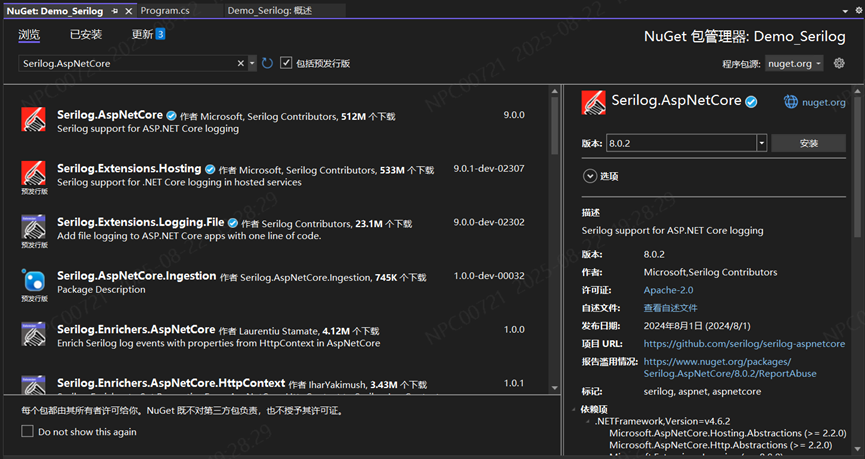Click the Serilog.AspNetCore.Ingestion package icon

[x=33, y=280]
